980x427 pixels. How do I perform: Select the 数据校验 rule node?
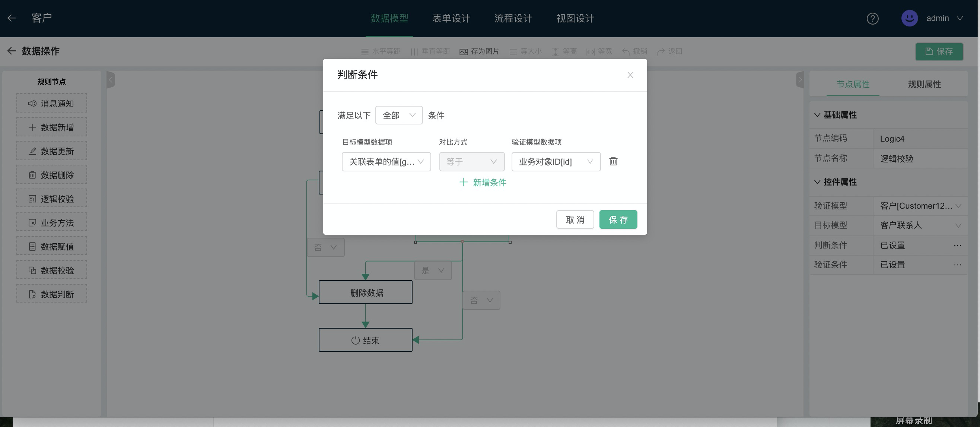click(51, 270)
